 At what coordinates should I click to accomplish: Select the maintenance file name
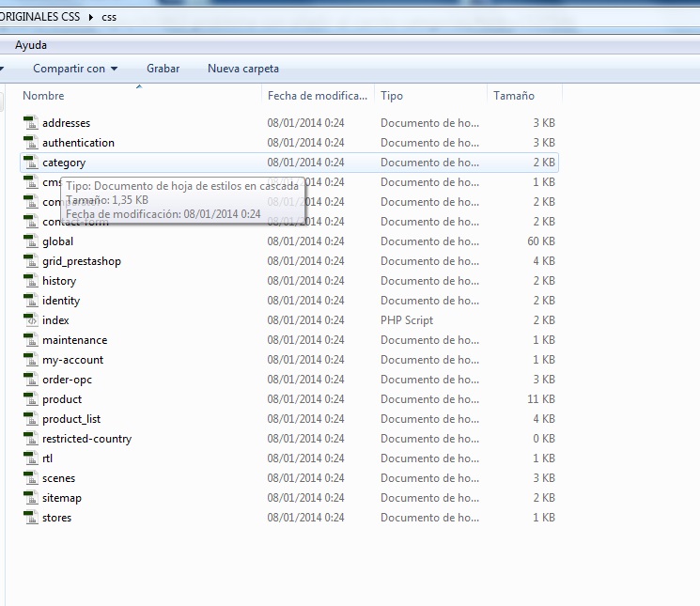(74, 339)
